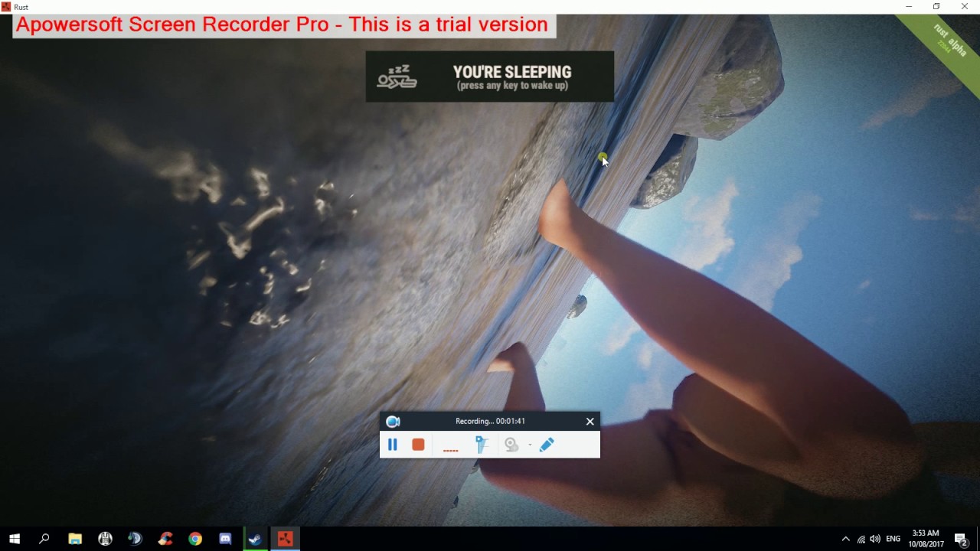
Task: Stop the screen recording
Action: [x=418, y=445]
